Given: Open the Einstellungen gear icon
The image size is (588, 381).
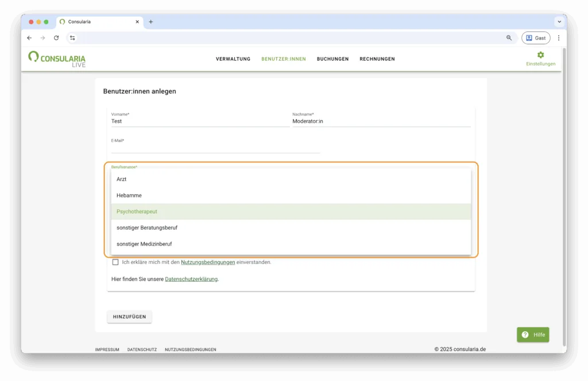Looking at the screenshot, I should 540,55.
